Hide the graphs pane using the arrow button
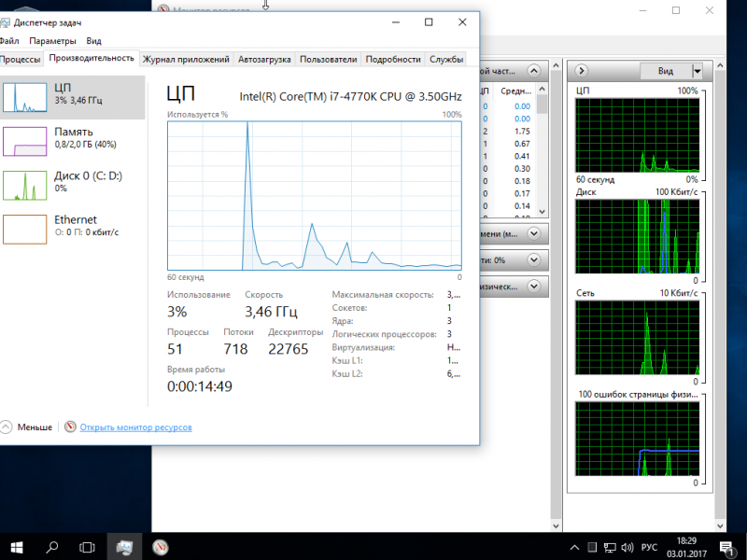 coord(581,71)
